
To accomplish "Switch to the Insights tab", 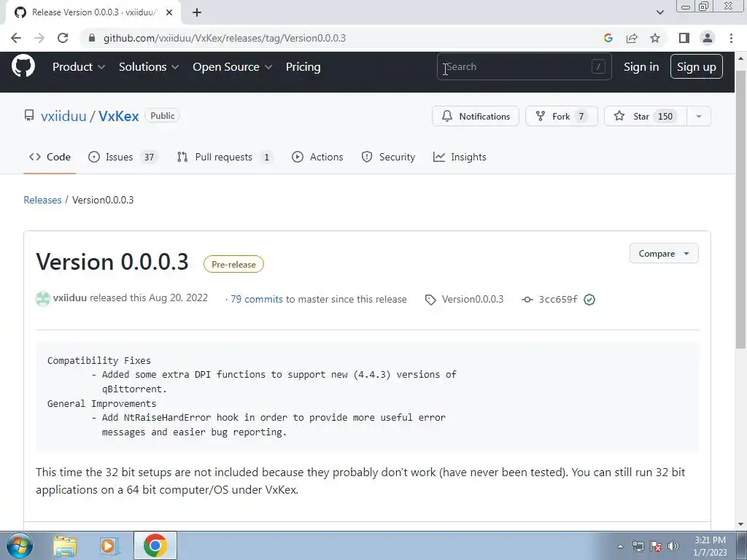I will (x=460, y=157).
